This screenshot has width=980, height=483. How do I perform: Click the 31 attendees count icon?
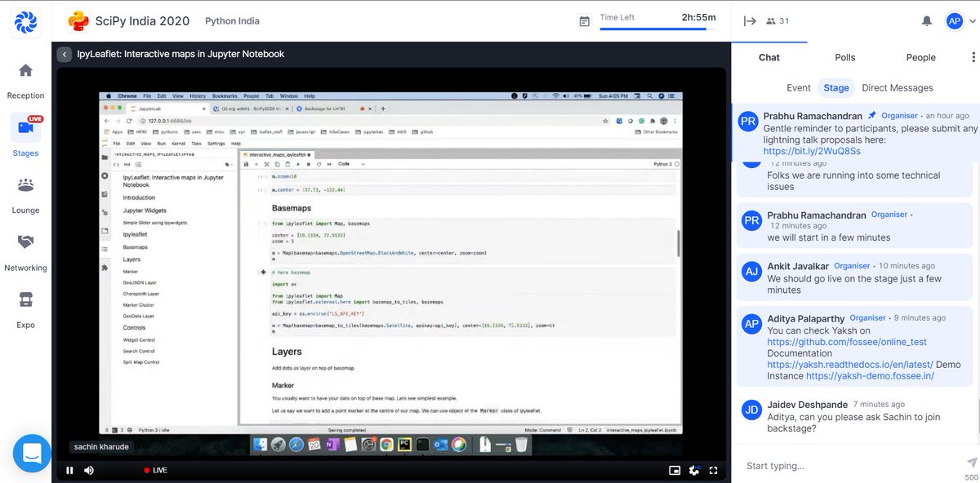tap(777, 21)
